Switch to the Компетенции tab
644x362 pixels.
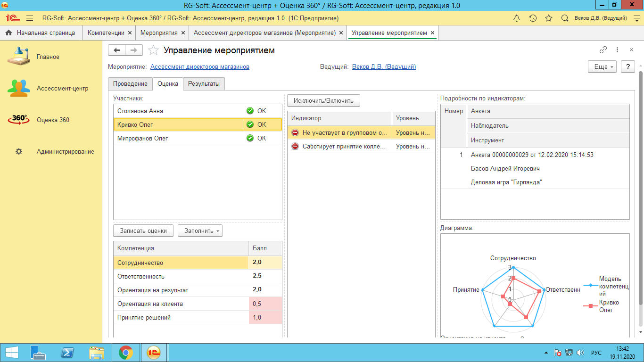coord(106,33)
